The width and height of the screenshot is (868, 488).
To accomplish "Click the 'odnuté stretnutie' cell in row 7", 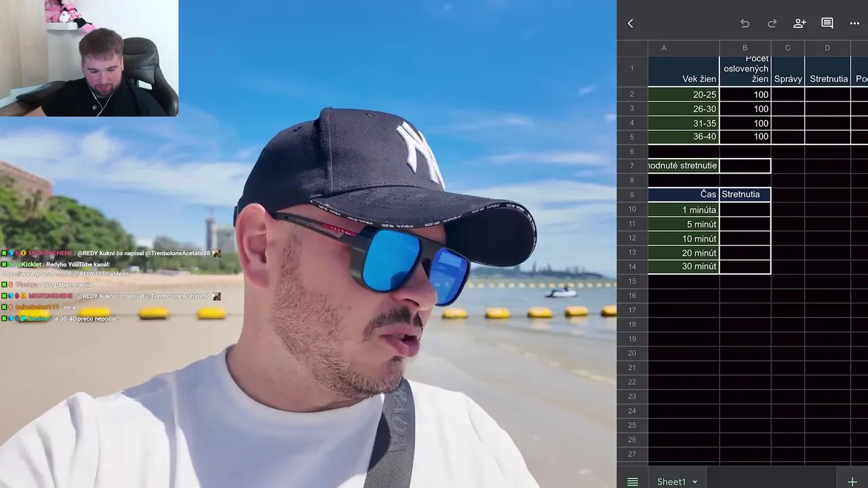I will 684,165.
